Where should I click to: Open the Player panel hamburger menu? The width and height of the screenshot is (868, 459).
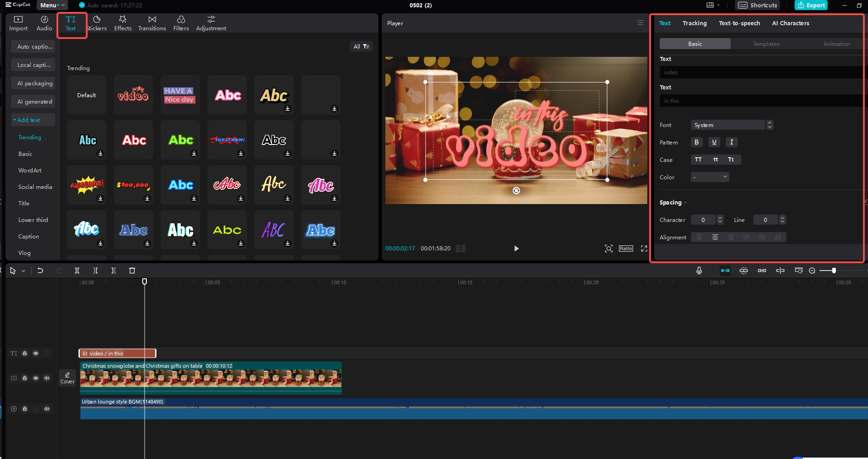coord(640,23)
